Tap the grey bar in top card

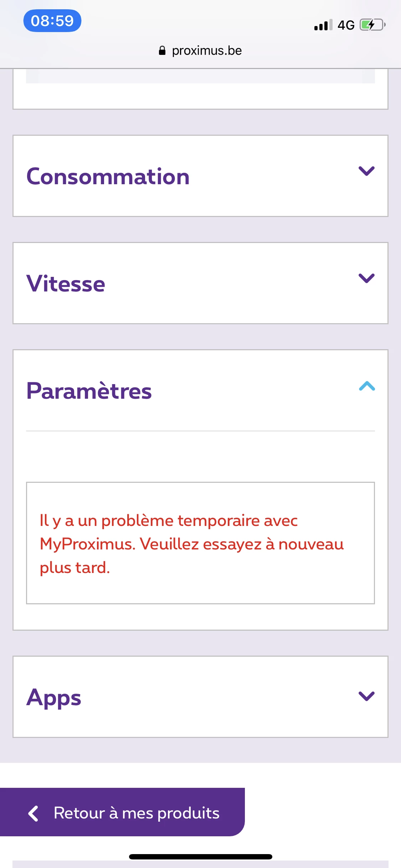200,77
